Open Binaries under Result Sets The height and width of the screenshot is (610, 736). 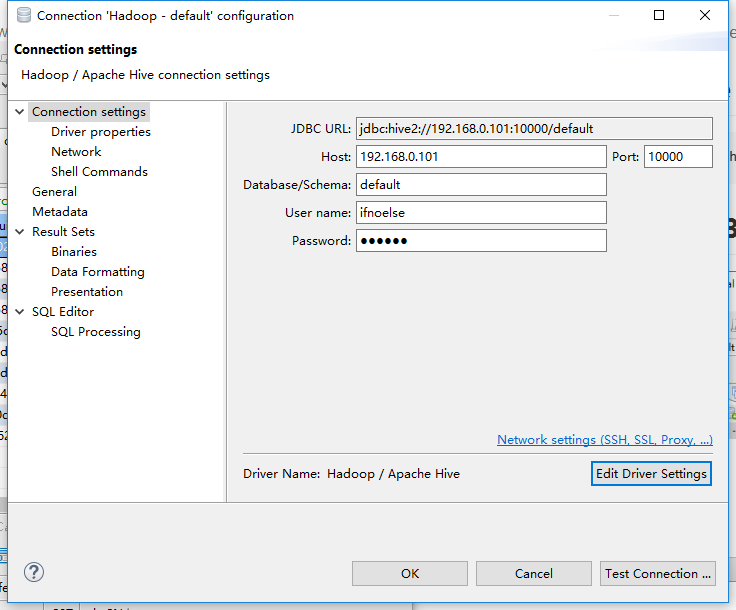74,252
